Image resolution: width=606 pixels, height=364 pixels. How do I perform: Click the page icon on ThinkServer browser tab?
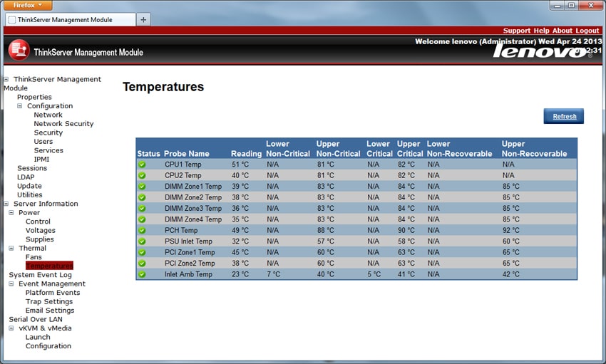tap(12, 20)
